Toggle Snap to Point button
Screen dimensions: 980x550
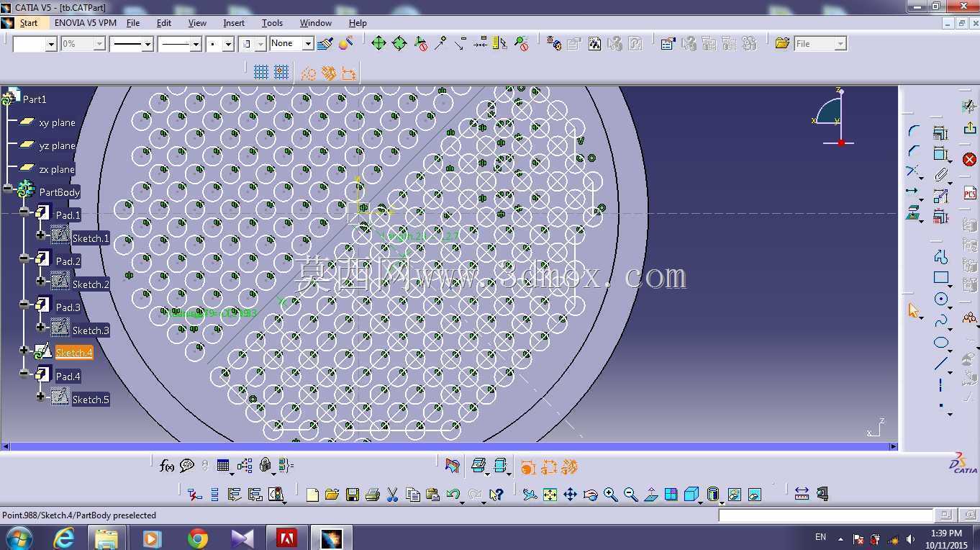[x=281, y=72]
